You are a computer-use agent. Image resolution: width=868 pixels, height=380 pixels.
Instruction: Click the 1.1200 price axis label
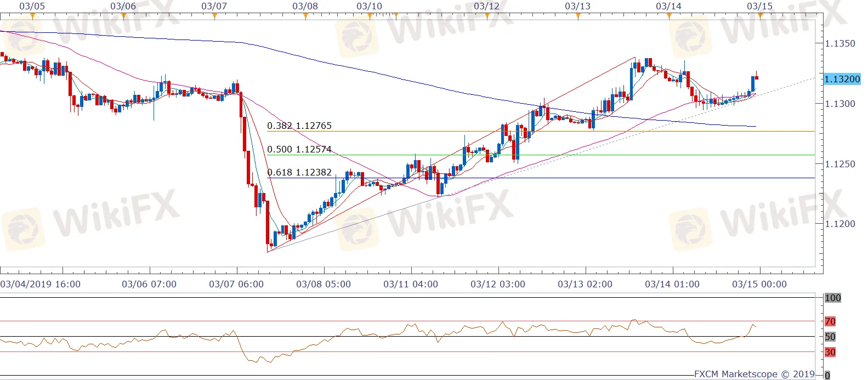click(840, 224)
